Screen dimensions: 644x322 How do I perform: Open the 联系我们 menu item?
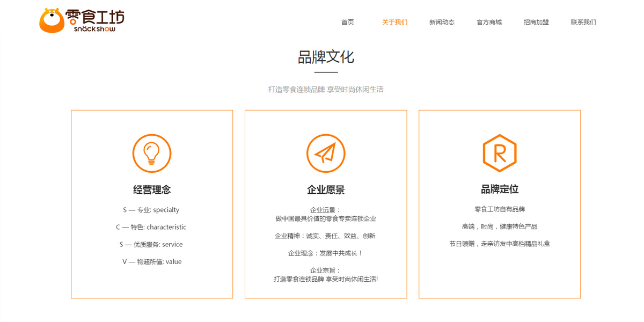pyautogui.click(x=583, y=22)
